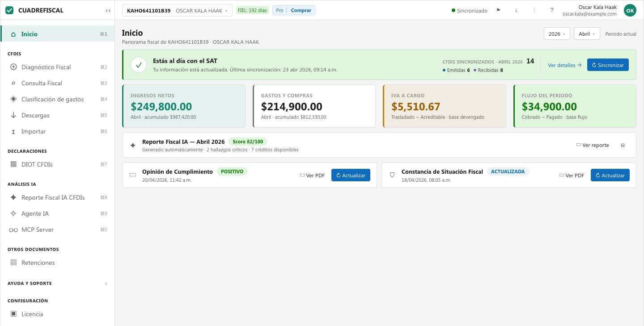Collapse the sidebar with the double chevron
Image resolution: width=644 pixels, height=326 pixels.
coord(108,10)
